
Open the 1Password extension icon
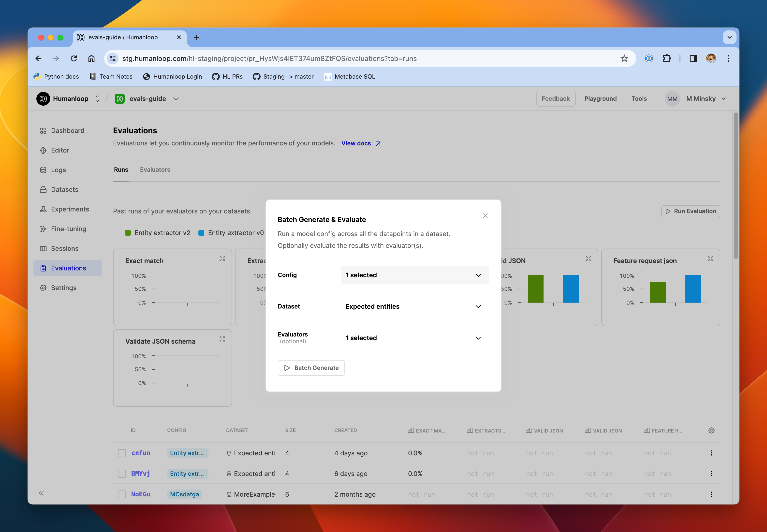pos(649,59)
